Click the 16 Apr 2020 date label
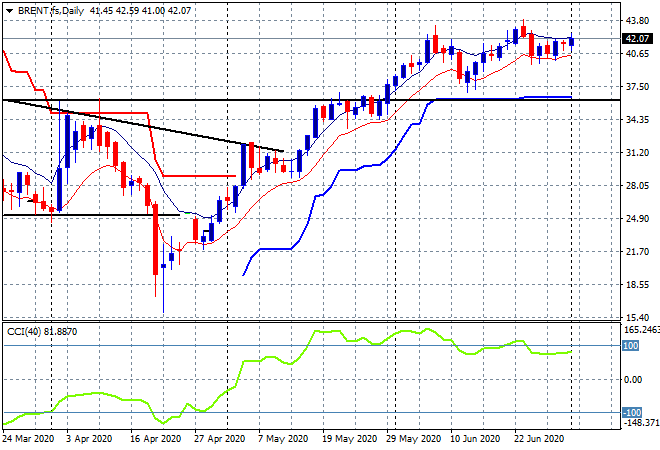This screenshot has width=660, height=450. pos(155,439)
